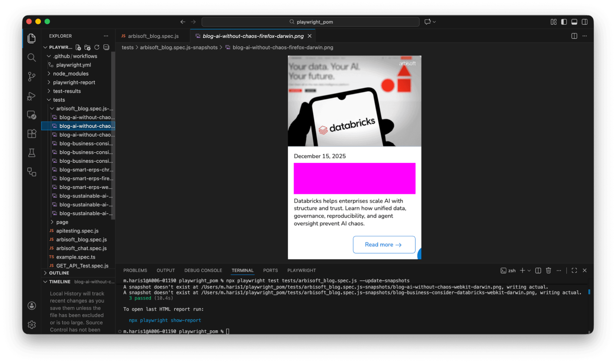Screen dimensions: 616x364
Task: Click the magenta masked block in snapshot
Action: click(x=354, y=178)
